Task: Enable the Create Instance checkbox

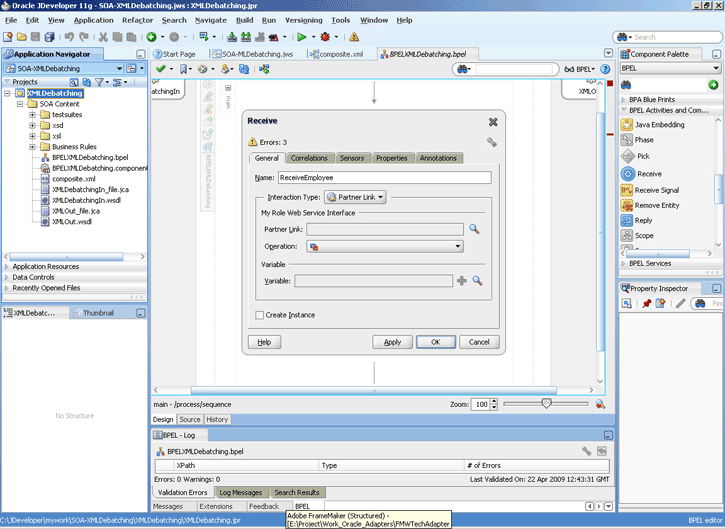Action: pos(259,315)
